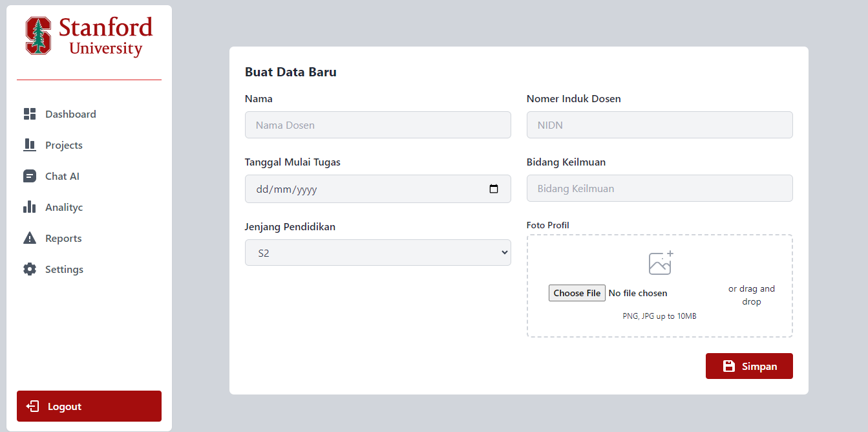
Task: Select the Bidang Keilmuan text field
Action: [659, 189]
